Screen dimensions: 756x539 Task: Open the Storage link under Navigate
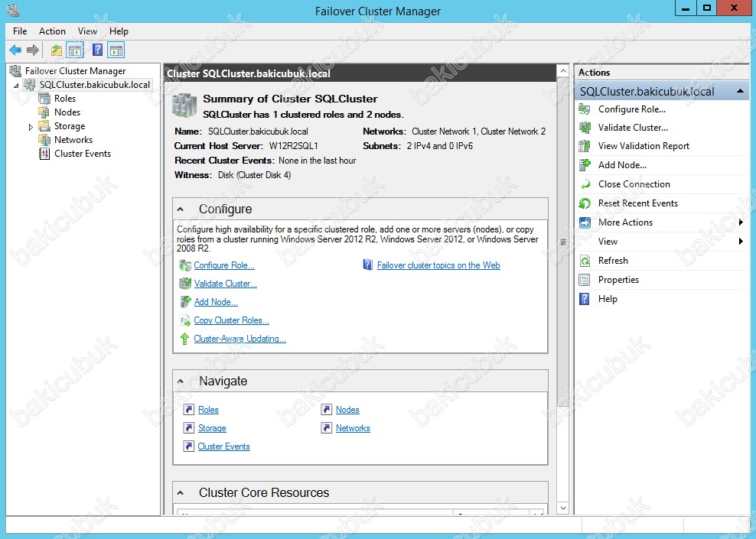point(212,428)
